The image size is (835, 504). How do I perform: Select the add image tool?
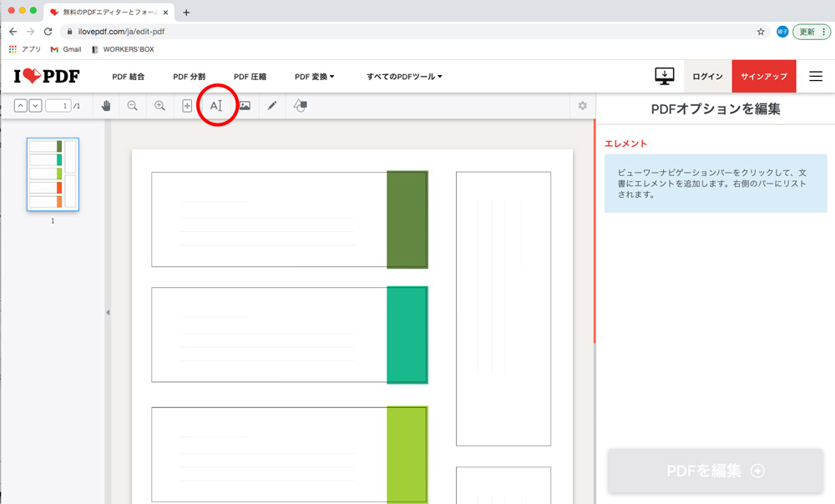(245, 106)
